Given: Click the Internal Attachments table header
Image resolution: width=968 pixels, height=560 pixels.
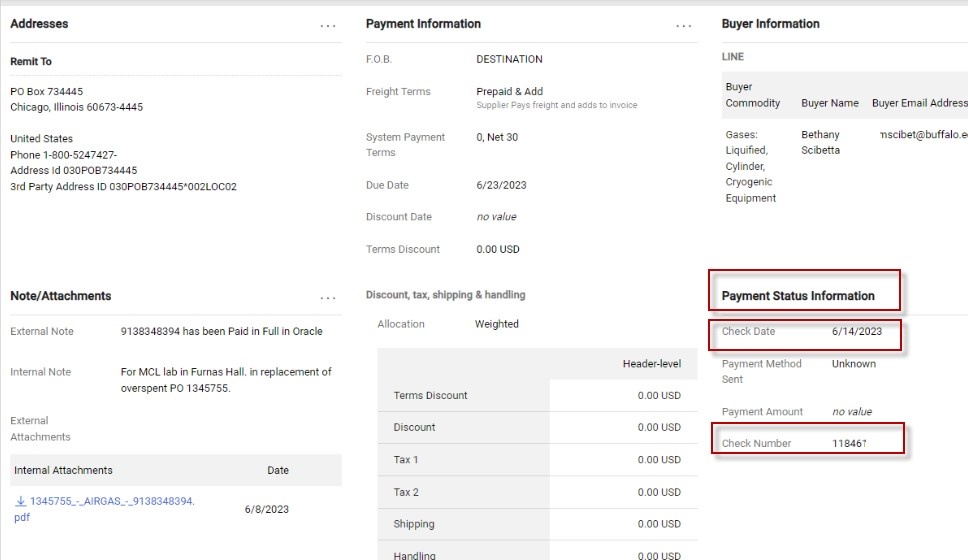Looking at the screenshot, I should (63, 470).
